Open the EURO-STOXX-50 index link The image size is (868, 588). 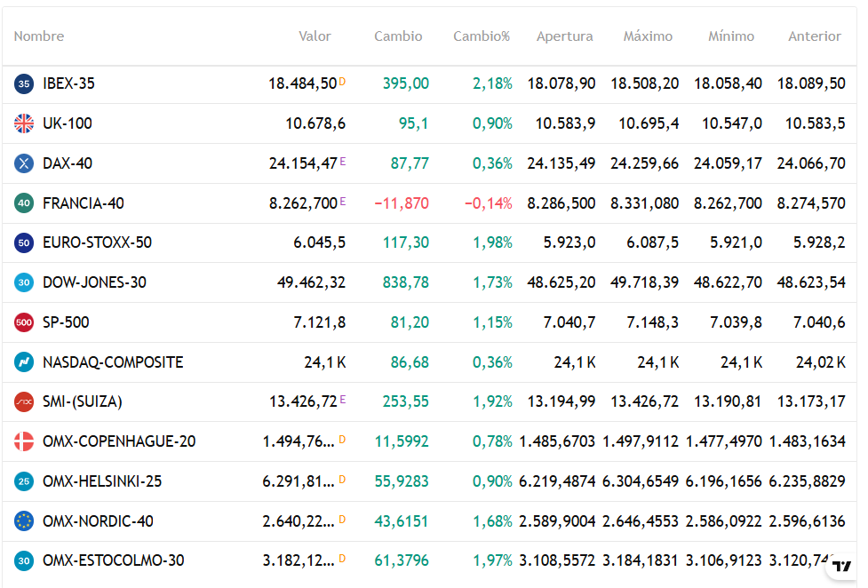pyautogui.click(x=97, y=242)
